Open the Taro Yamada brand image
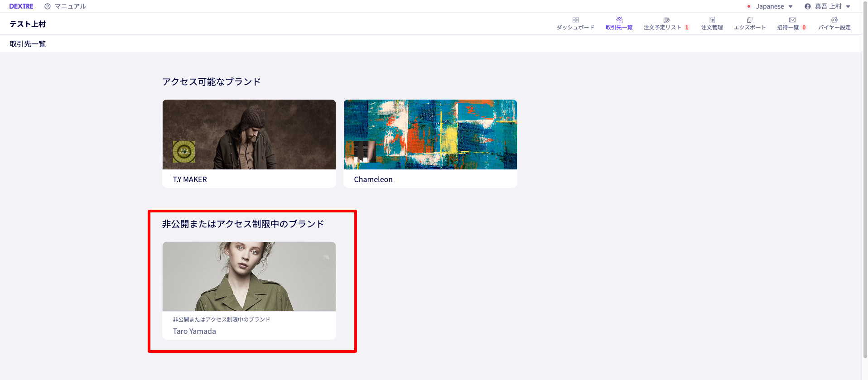The width and height of the screenshot is (868, 380). coord(249,276)
